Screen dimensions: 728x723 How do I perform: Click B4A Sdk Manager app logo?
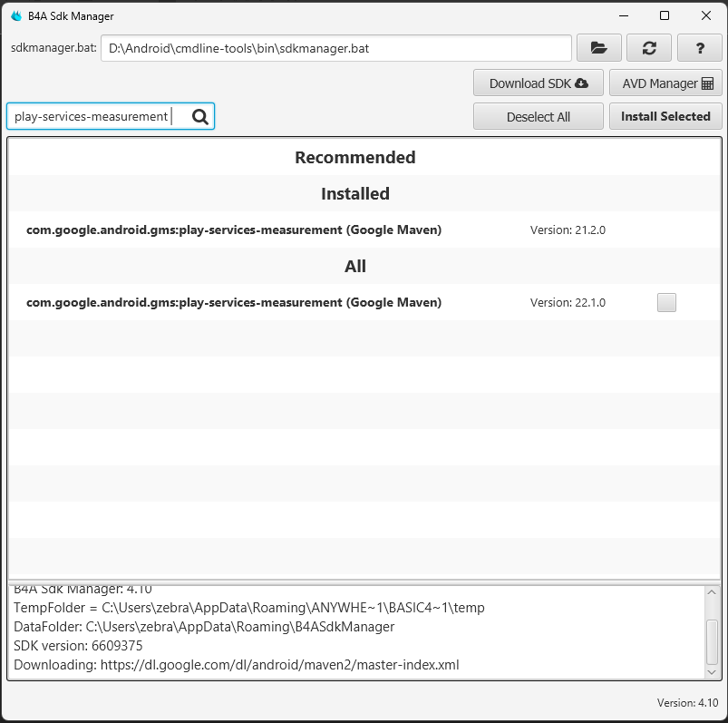(16, 15)
